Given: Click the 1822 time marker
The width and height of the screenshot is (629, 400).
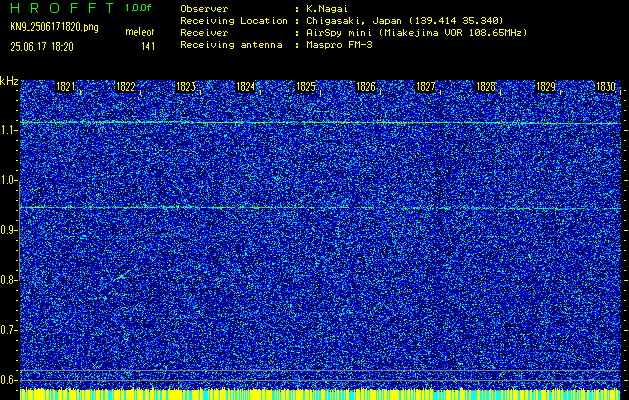Looking at the screenshot, I should click(x=125, y=87).
